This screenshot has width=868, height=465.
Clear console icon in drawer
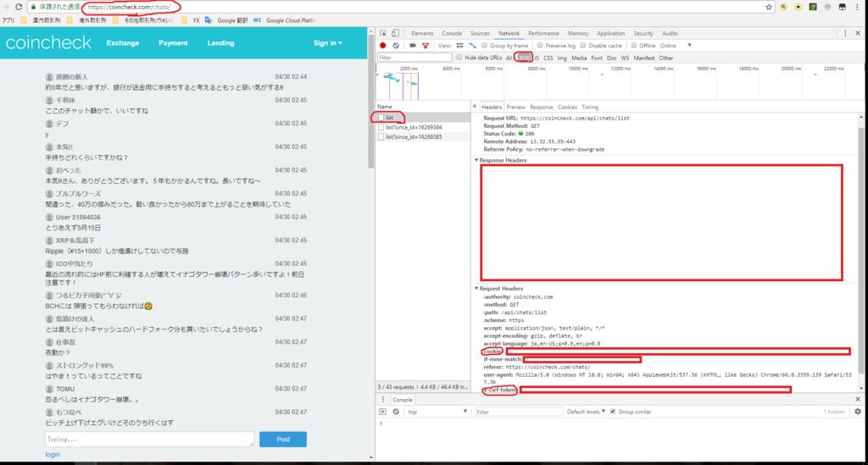[x=396, y=412]
